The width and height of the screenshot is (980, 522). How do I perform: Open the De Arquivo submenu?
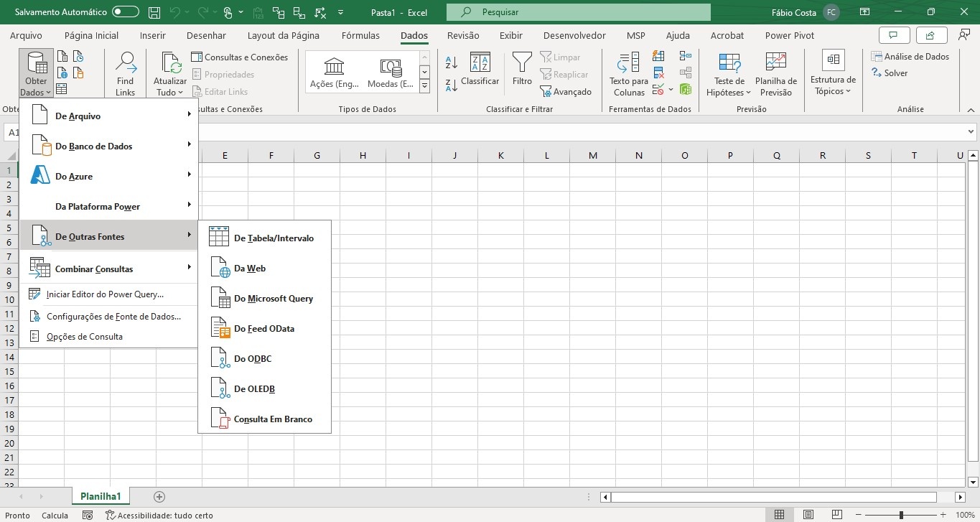[108, 116]
